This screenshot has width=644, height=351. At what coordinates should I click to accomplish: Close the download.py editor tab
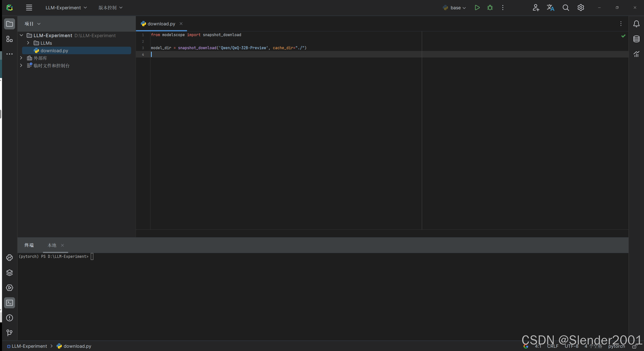click(x=181, y=24)
